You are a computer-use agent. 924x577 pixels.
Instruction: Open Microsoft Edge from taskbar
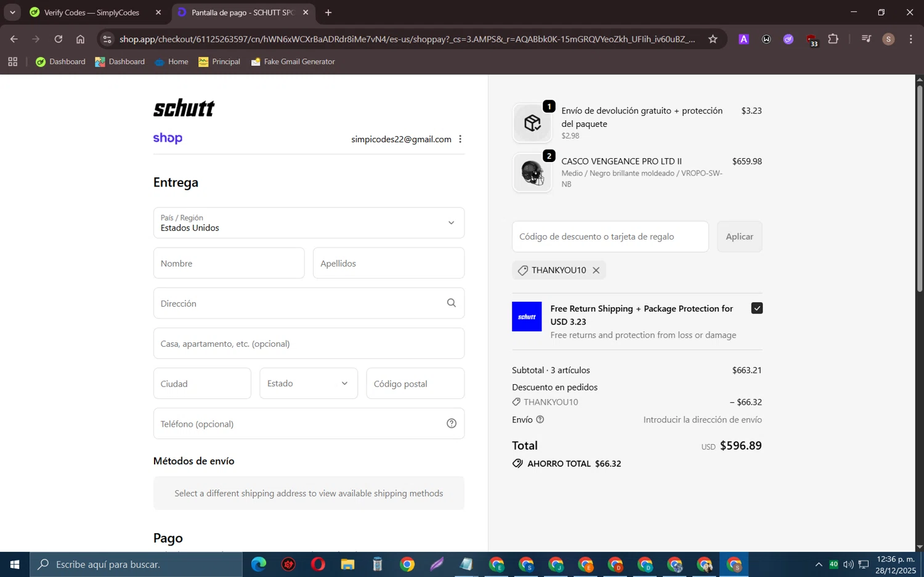click(x=259, y=564)
